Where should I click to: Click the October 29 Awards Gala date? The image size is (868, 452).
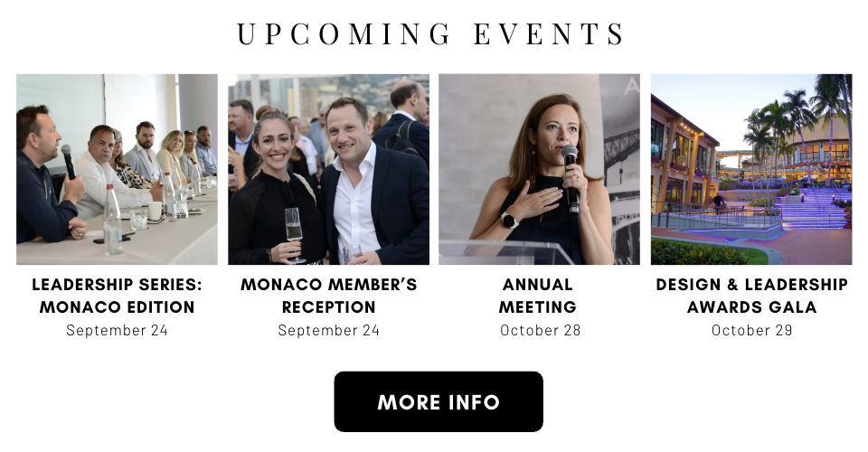coord(751,330)
